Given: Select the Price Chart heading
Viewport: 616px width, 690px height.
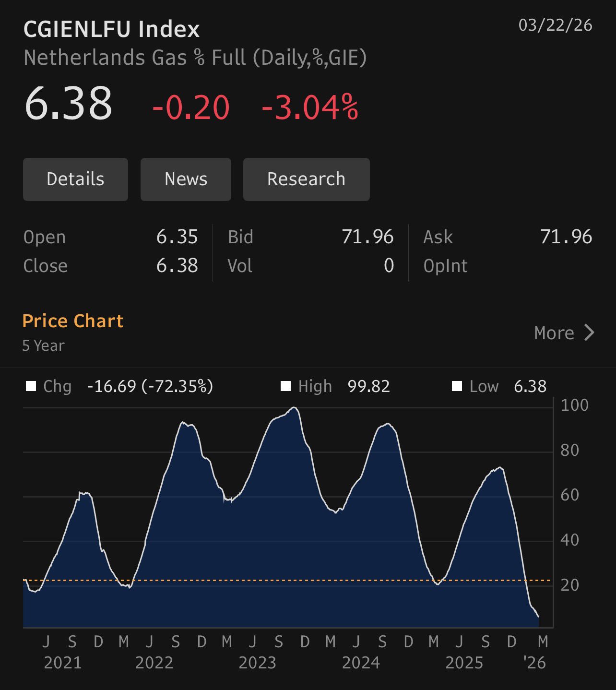Looking at the screenshot, I should coord(73,321).
